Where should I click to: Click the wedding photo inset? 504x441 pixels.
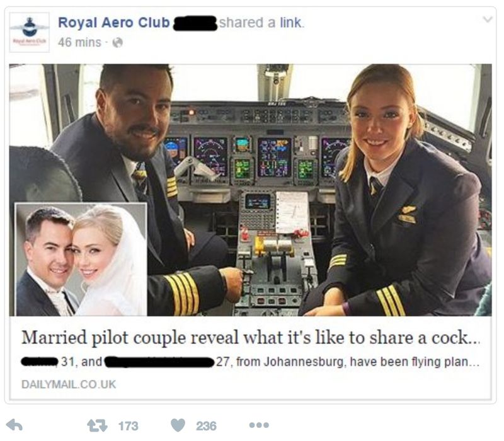pyautogui.click(x=81, y=259)
